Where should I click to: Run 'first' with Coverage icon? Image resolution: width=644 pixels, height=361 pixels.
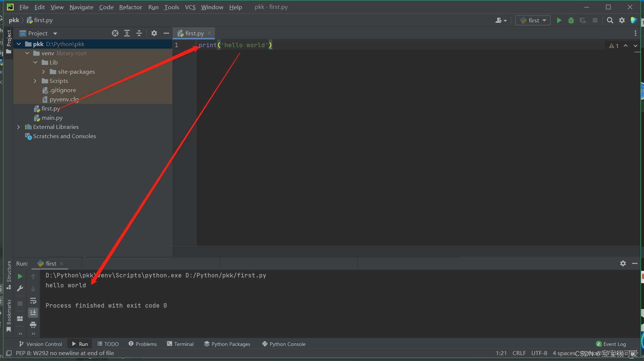[x=583, y=20]
